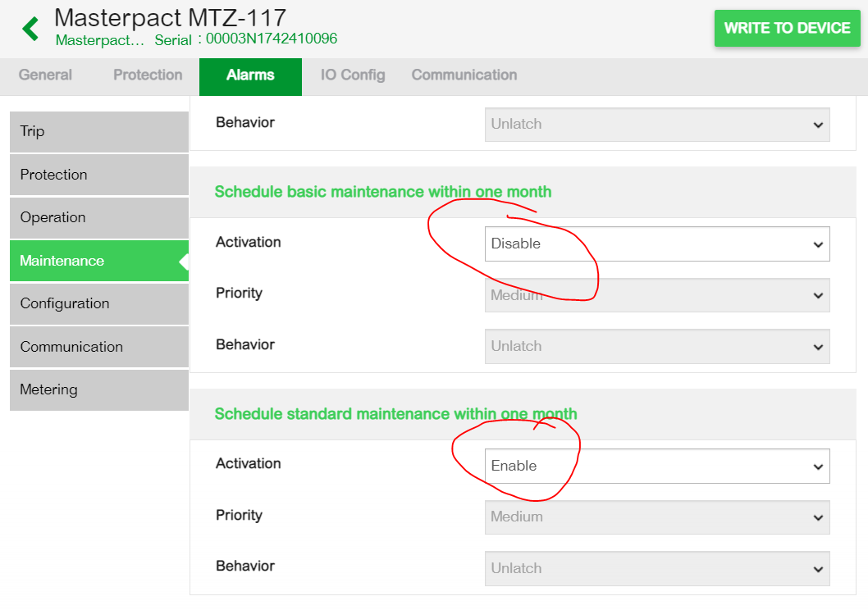Open Configuration sidebar item
The height and width of the screenshot is (610, 868).
pyautogui.click(x=99, y=303)
